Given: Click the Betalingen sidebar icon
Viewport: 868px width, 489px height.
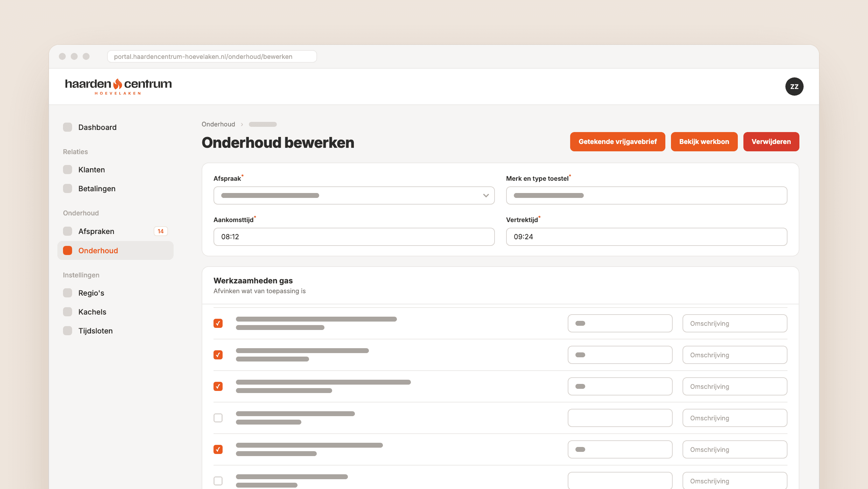Looking at the screenshot, I should (68, 188).
